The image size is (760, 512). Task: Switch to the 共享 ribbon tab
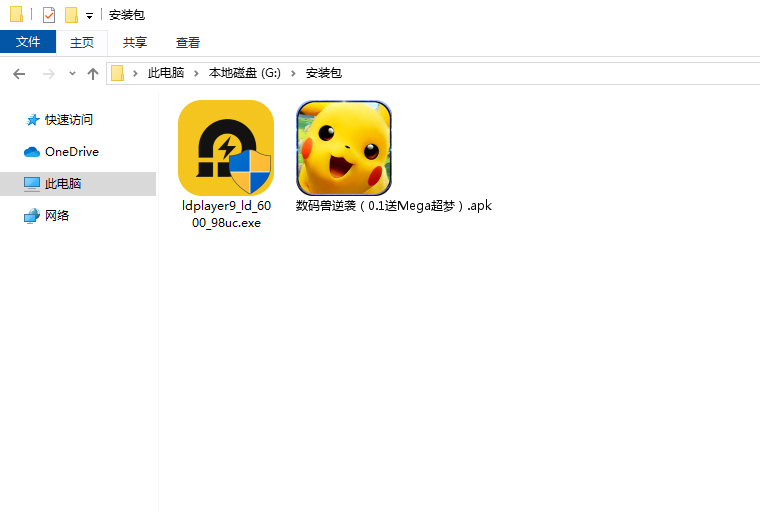135,42
